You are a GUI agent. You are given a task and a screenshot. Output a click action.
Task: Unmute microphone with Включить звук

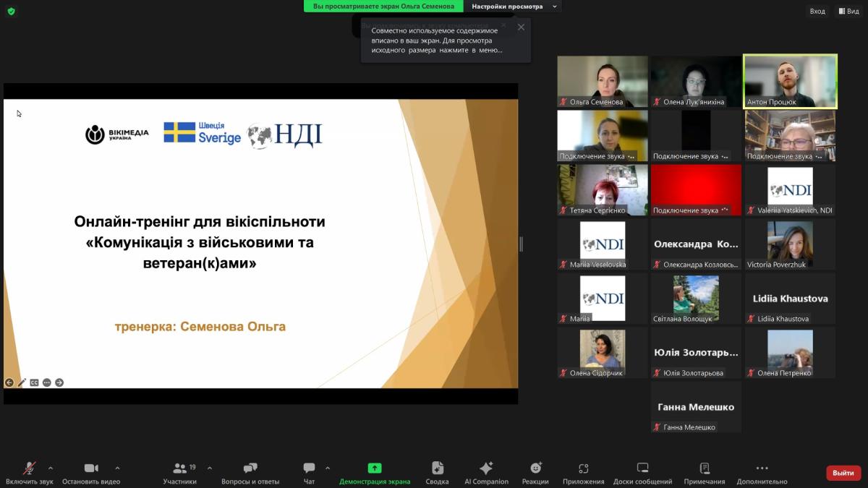click(29, 468)
